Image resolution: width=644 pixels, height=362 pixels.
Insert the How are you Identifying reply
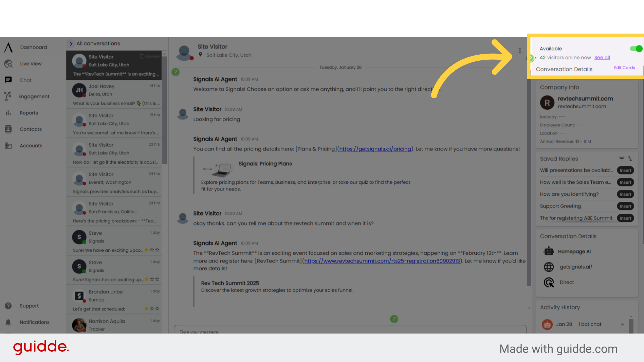pos(625,194)
